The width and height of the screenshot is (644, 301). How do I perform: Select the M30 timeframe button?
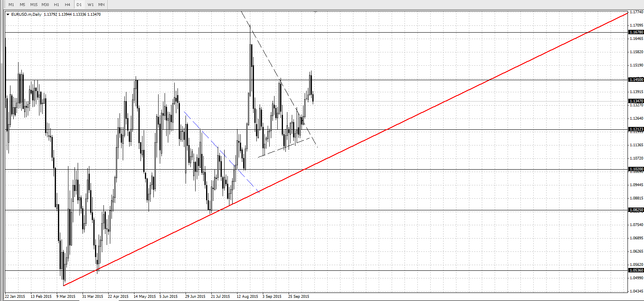coord(45,4)
